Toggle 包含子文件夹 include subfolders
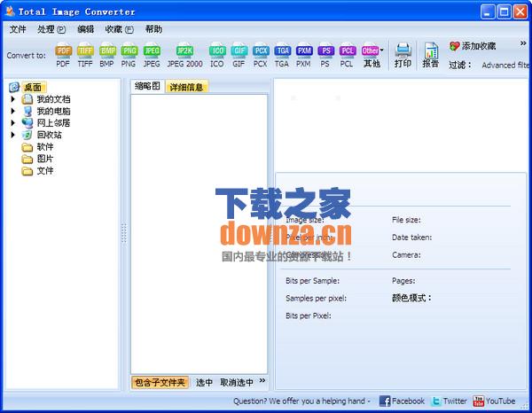 160,383
